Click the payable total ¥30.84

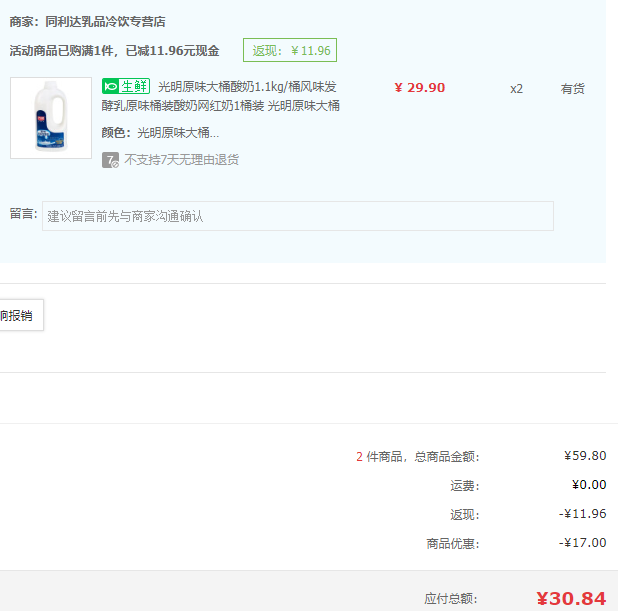tap(571, 599)
